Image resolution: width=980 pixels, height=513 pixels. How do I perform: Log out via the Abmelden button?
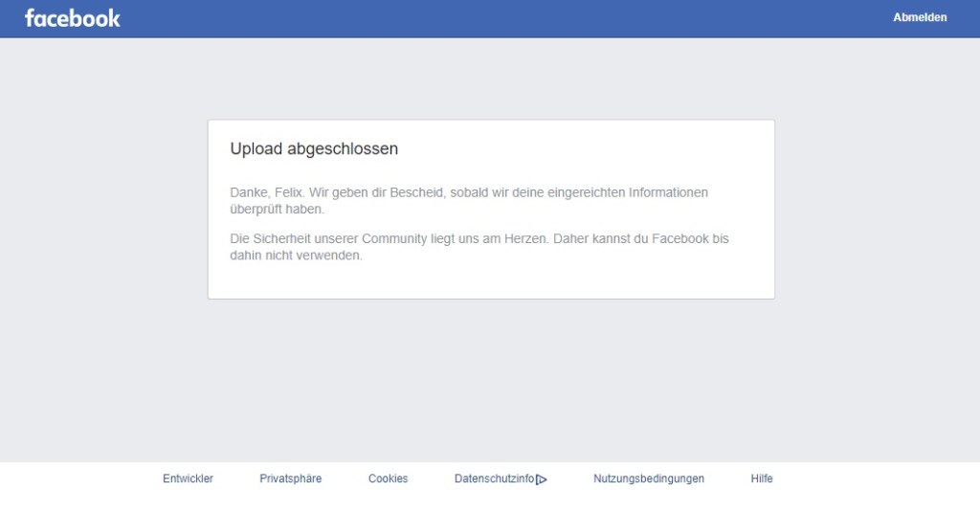point(920,17)
